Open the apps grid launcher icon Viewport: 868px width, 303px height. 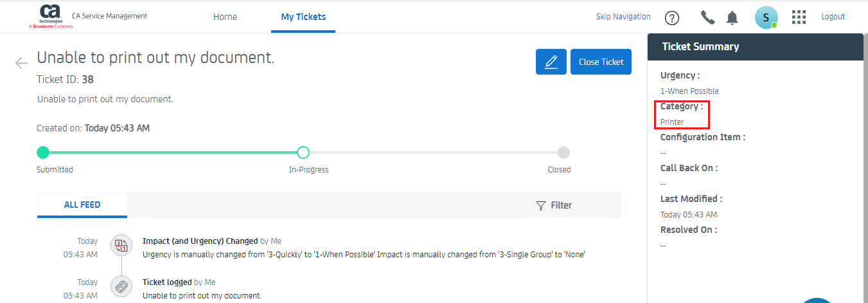pyautogui.click(x=799, y=17)
